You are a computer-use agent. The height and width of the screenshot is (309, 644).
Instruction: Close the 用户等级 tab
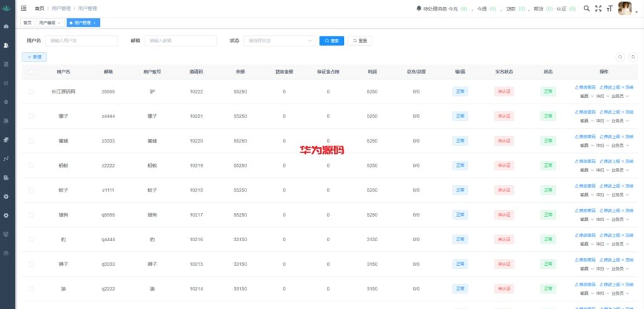[59, 23]
